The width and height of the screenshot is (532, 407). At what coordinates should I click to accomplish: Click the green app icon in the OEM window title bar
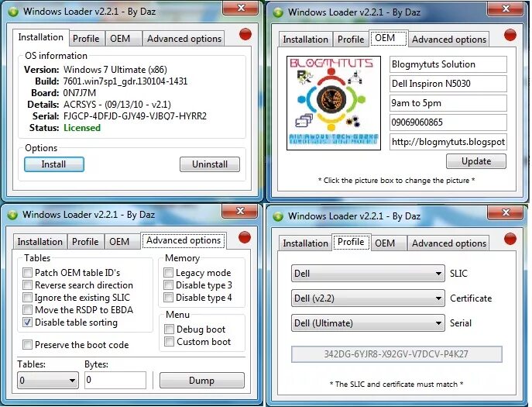(x=278, y=12)
